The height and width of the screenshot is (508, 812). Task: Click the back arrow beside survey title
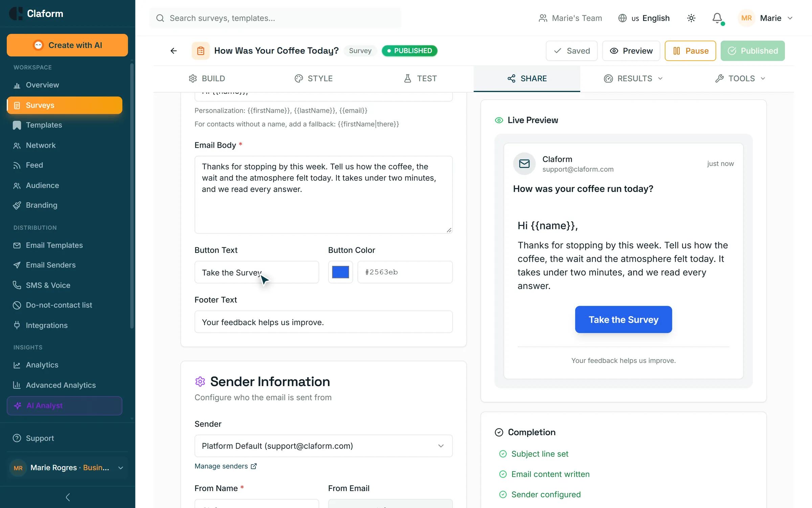point(174,51)
